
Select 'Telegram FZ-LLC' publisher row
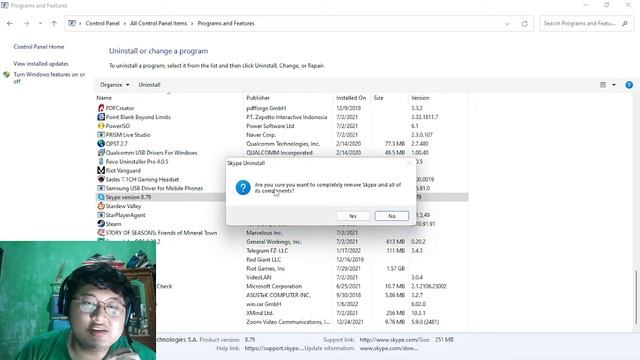[x=267, y=251]
